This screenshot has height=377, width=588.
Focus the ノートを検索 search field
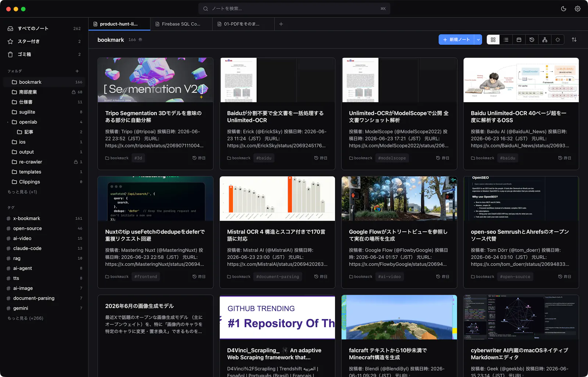[x=294, y=8]
